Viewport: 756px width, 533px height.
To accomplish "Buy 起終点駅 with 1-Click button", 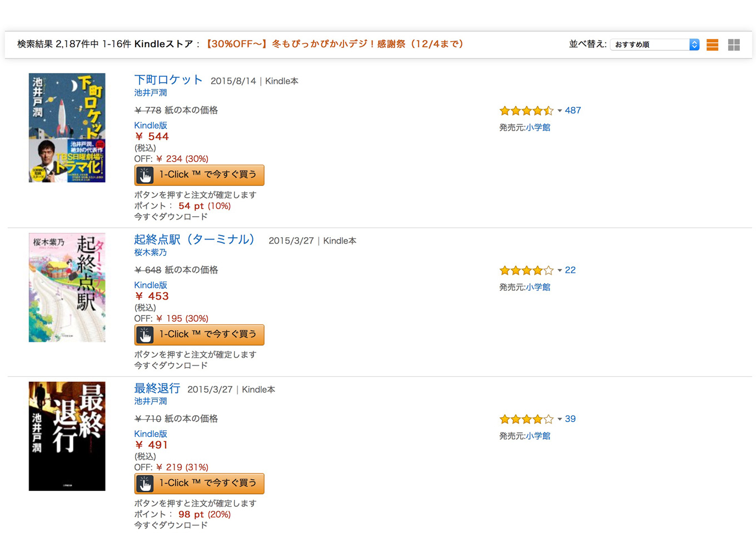I will pos(199,335).
